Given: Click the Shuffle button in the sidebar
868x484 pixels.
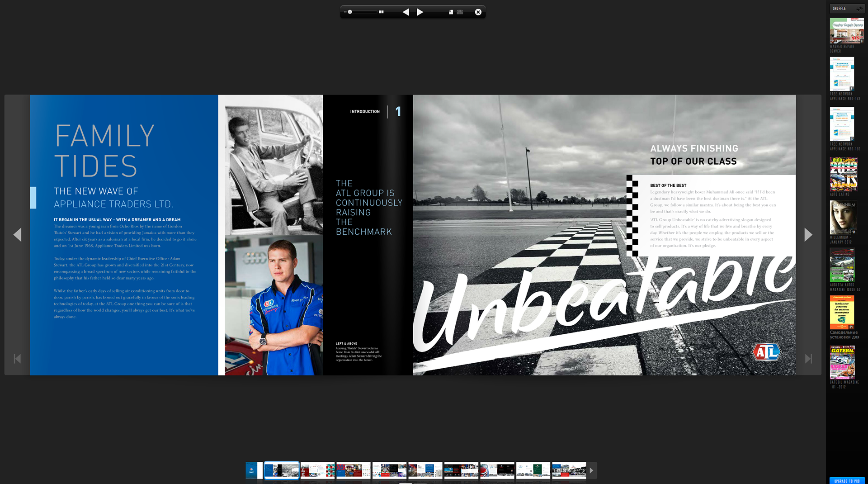Looking at the screenshot, I should tap(847, 9).
